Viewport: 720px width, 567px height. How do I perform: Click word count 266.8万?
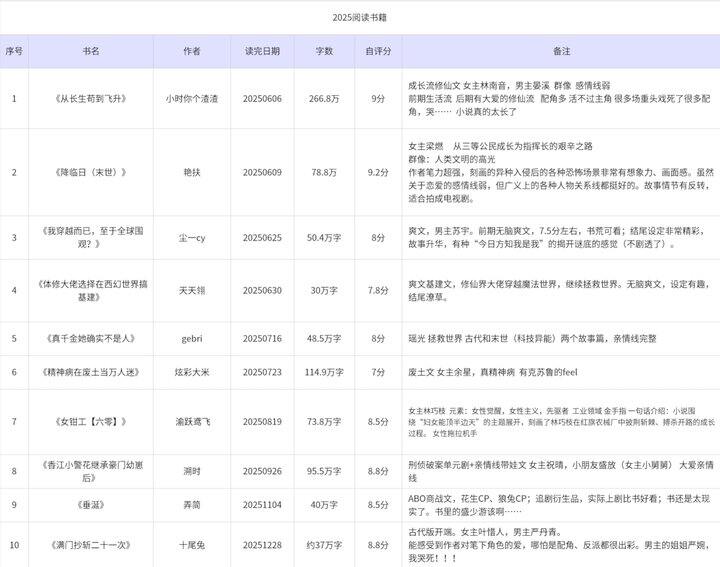pos(324,99)
